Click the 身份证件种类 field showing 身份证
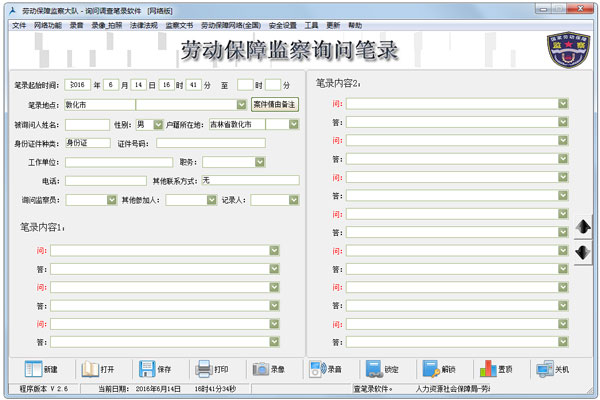Viewport: 600px width, 400px height. point(88,143)
